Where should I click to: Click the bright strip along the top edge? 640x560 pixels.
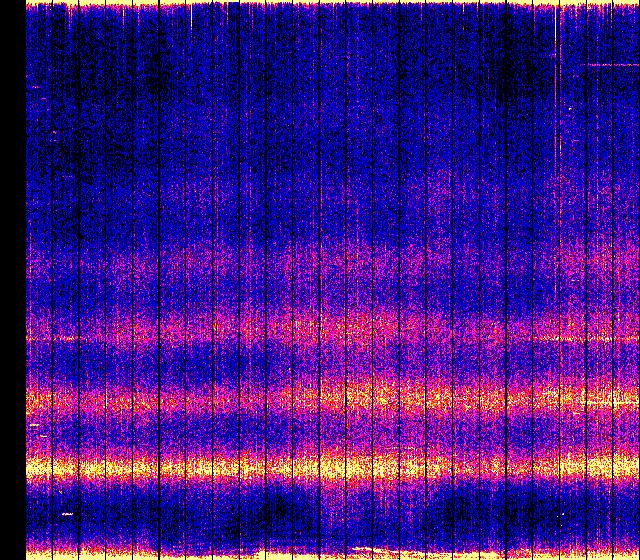point(330,4)
